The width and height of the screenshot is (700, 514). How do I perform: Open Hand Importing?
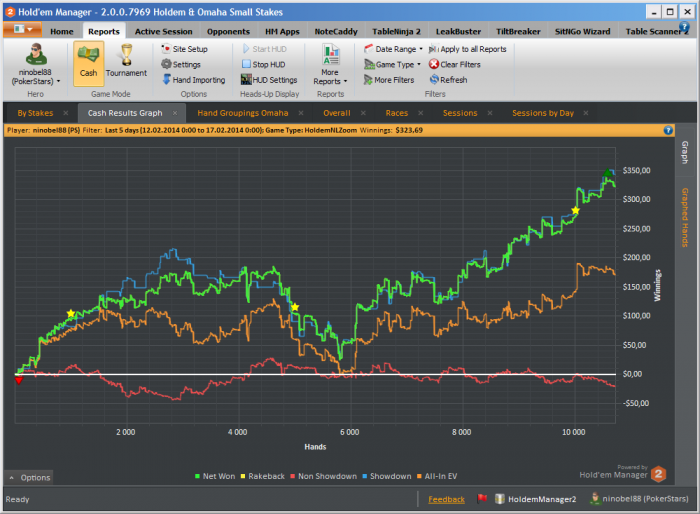pyautogui.click(x=194, y=80)
